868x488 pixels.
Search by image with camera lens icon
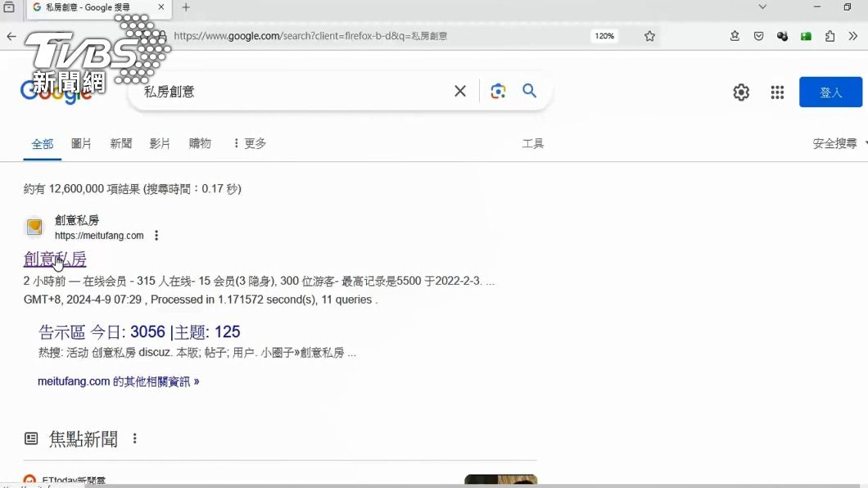[498, 91]
